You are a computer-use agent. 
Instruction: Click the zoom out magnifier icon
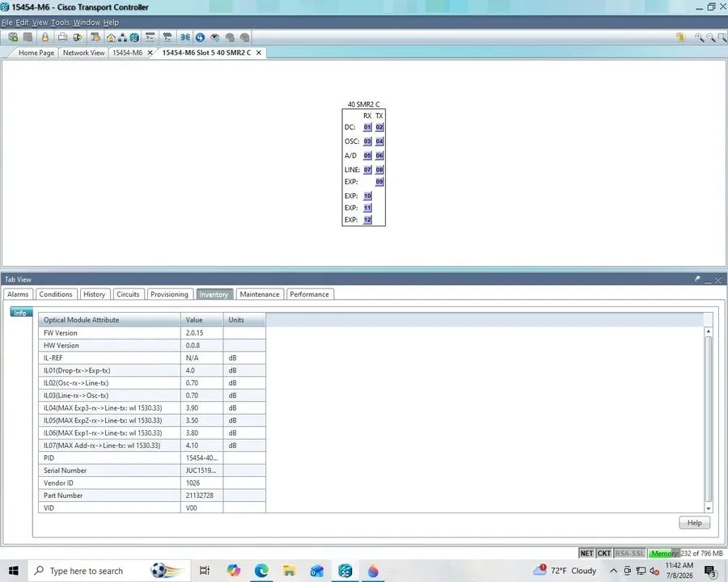[710, 38]
